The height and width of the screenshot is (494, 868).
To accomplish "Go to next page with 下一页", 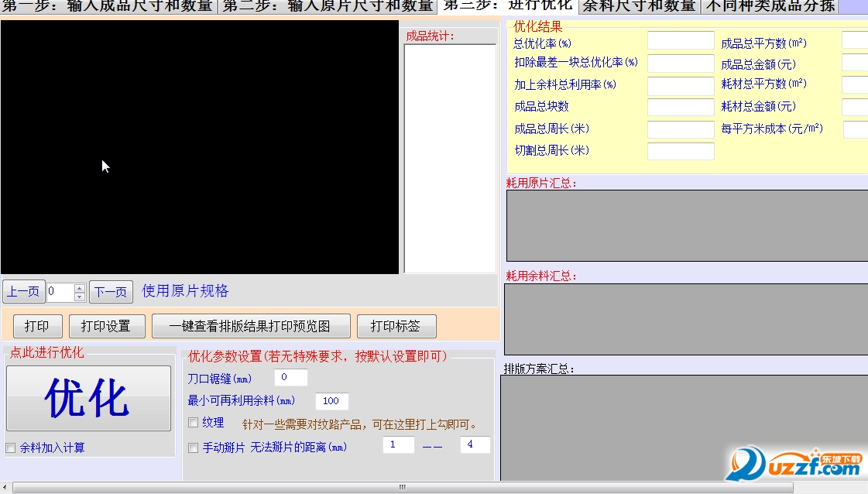I will tap(111, 291).
